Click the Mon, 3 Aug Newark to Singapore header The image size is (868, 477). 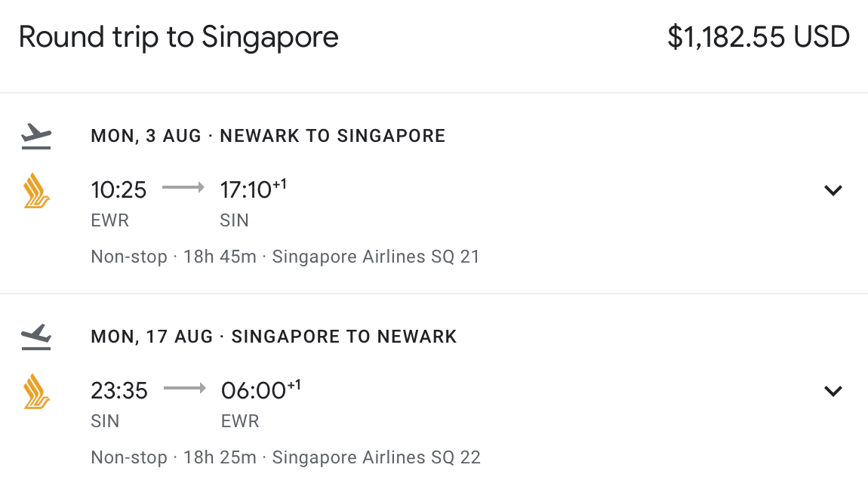click(268, 136)
